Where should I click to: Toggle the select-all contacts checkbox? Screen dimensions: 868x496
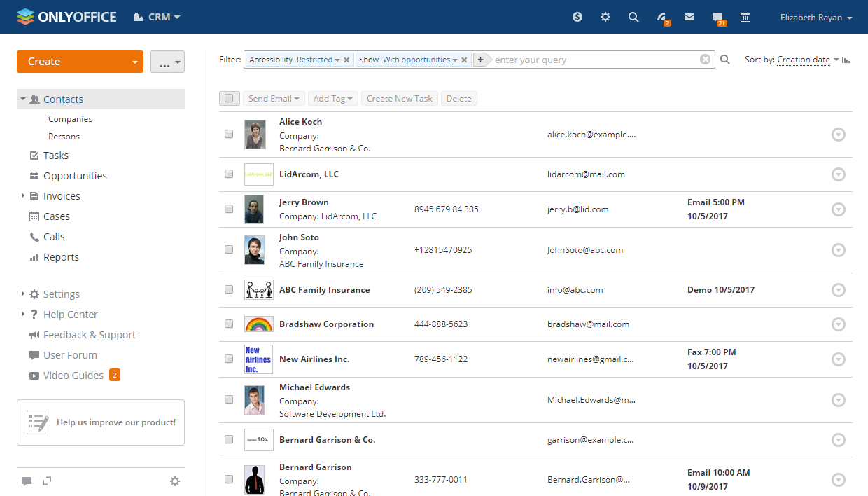(x=229, y=99)
